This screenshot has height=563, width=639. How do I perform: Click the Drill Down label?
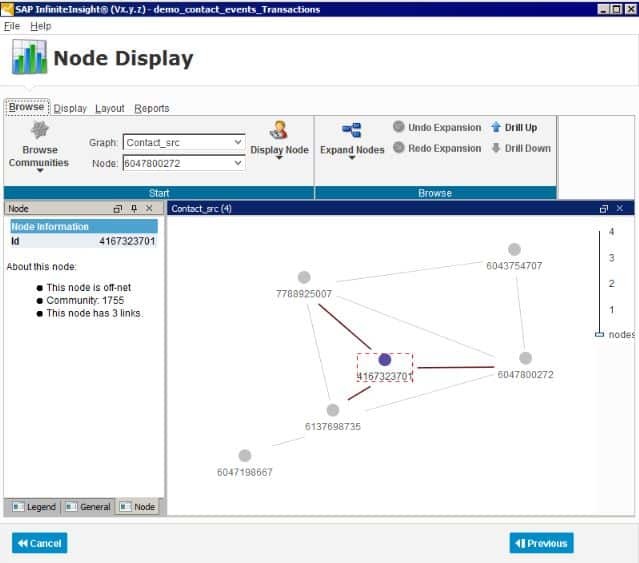(528, 148)
